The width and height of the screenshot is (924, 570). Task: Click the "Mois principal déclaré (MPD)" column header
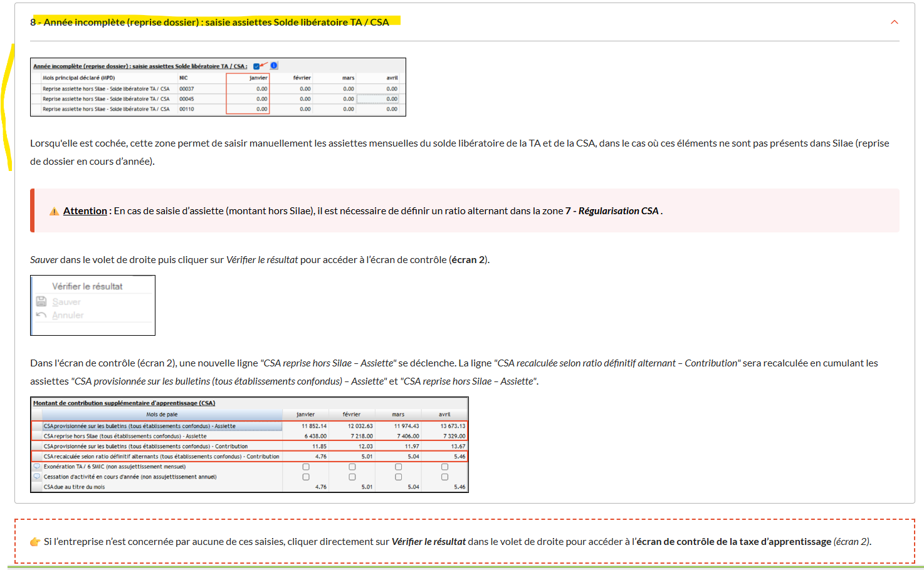tap(79, 78)
